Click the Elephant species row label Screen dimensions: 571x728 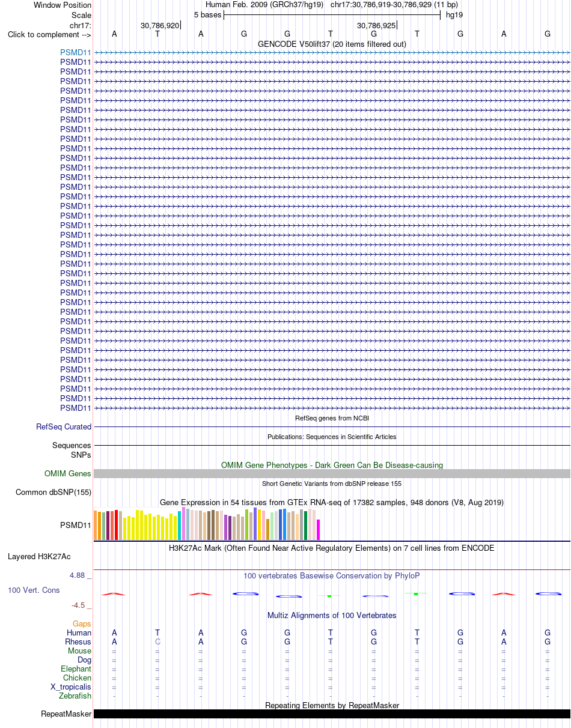pos(76,669)
